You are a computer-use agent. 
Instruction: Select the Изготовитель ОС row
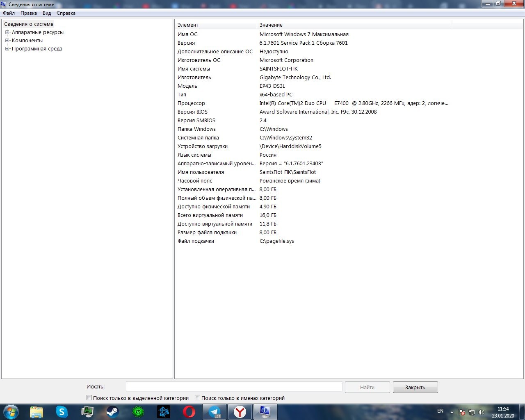coord(313,60)
